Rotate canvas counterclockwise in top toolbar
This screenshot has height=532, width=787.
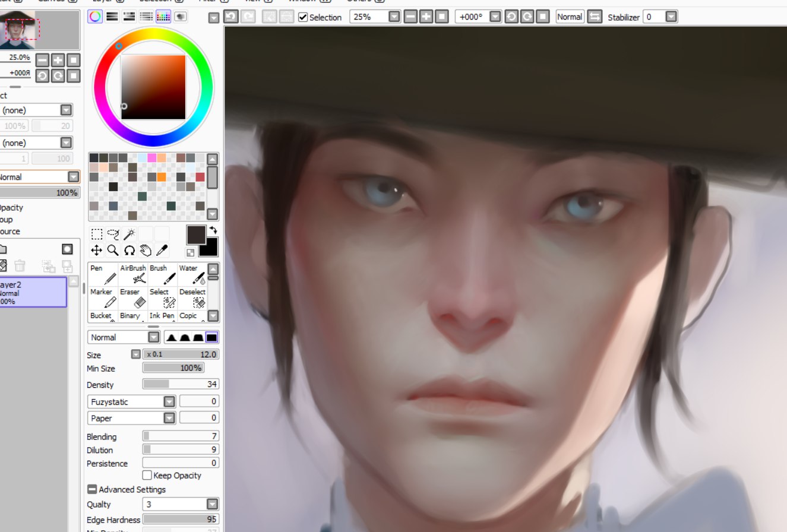pos(511,17)
